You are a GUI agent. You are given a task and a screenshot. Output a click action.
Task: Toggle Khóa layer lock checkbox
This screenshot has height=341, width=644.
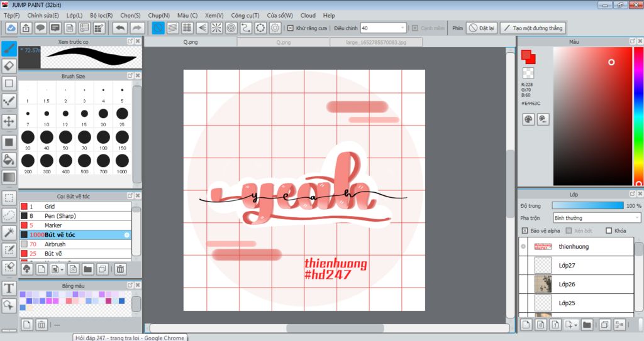(609, 230)
